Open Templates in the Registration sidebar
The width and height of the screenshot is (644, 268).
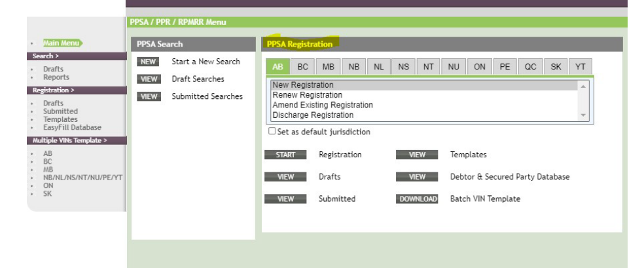coord(60,120)
